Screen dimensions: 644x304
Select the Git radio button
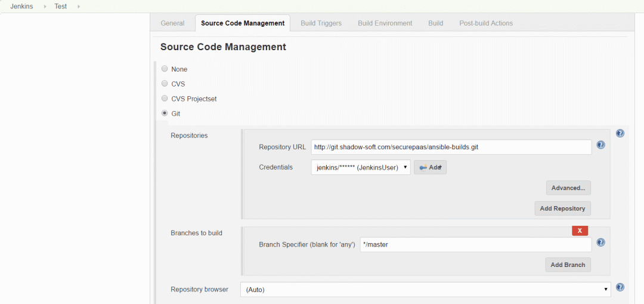click(x=165, y=113)
